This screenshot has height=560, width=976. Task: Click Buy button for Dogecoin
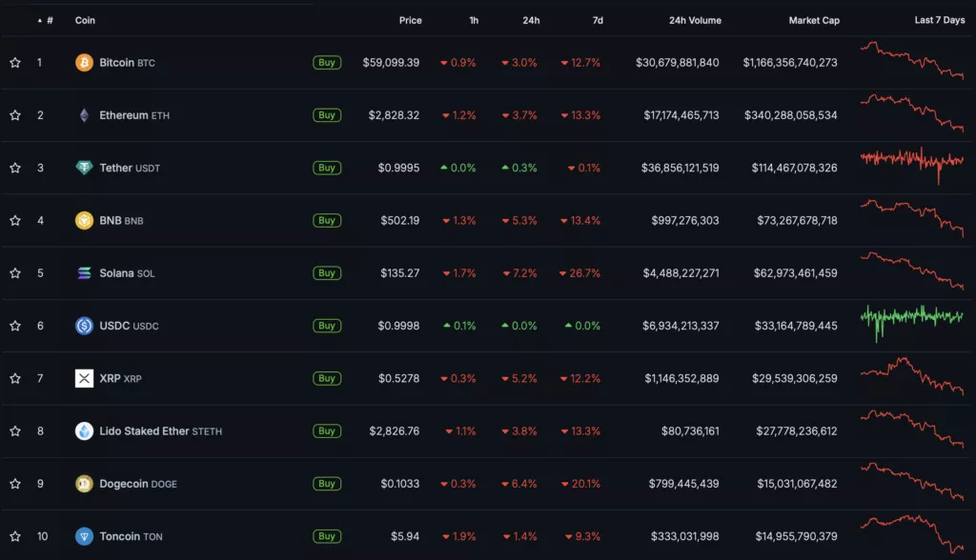pyautogui.click(x=327, y=484)
